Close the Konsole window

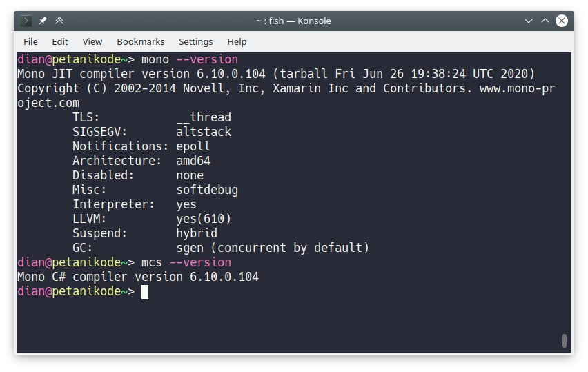pos(562,21)
